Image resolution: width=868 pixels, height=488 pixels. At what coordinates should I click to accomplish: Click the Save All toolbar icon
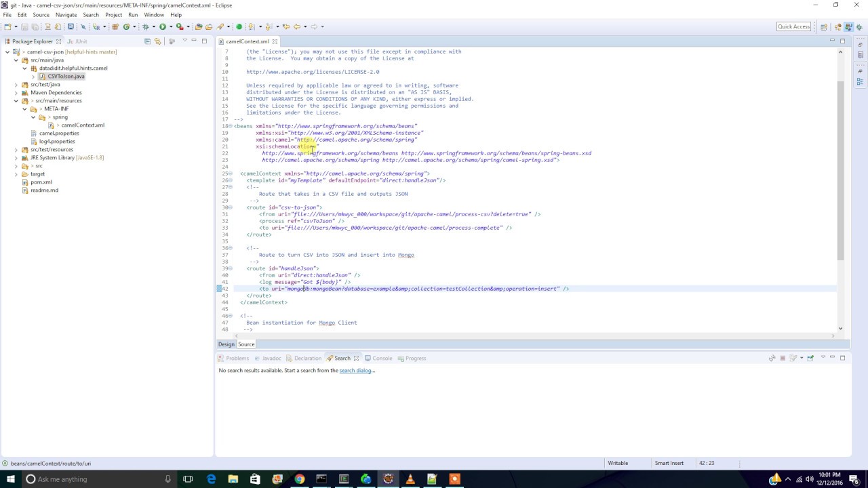click(35, 26)
